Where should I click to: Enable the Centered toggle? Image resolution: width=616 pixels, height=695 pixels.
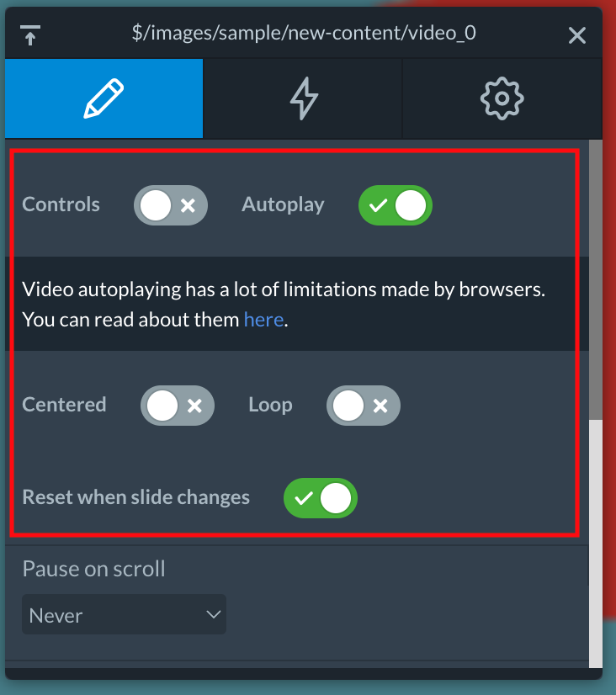(x=178, y=406)
